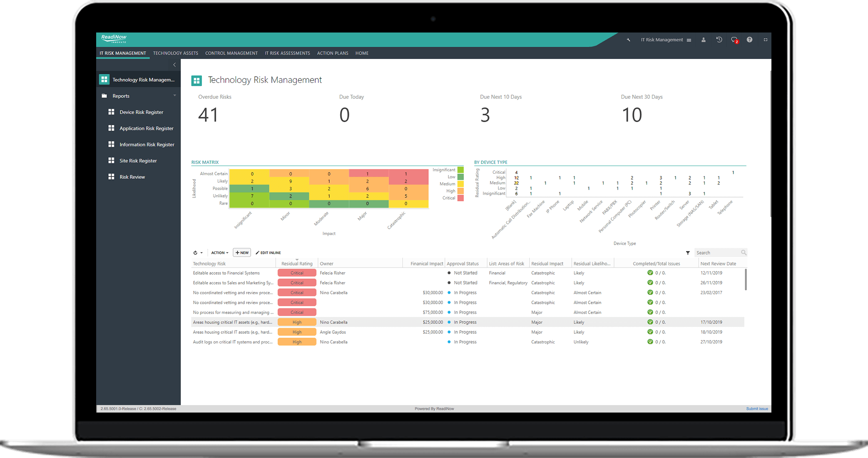Click the Search input field
Image resolution: width=868 pixels, height=458 pixels.
tap(717, 253)
